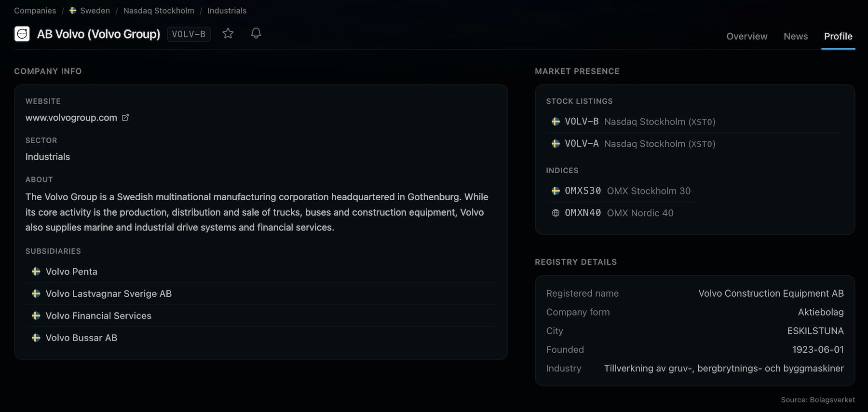The height and width of the screenshot is (412, 868).
Task: Click the Volvo company logo icon
Action: pyautogui.click(x=22, y=34)
